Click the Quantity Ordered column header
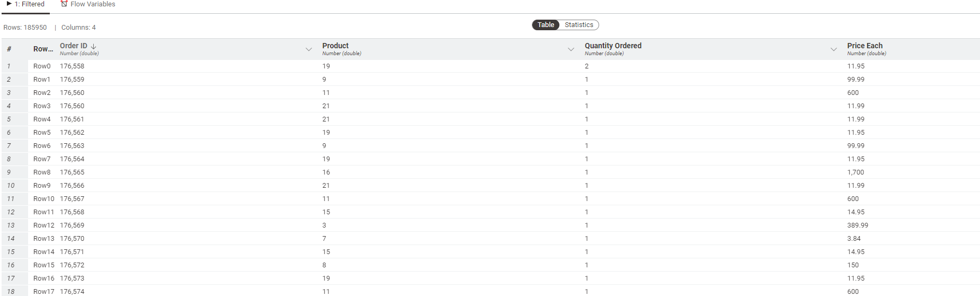This screenshot has height=296, width=980. [x=613, y=46]
